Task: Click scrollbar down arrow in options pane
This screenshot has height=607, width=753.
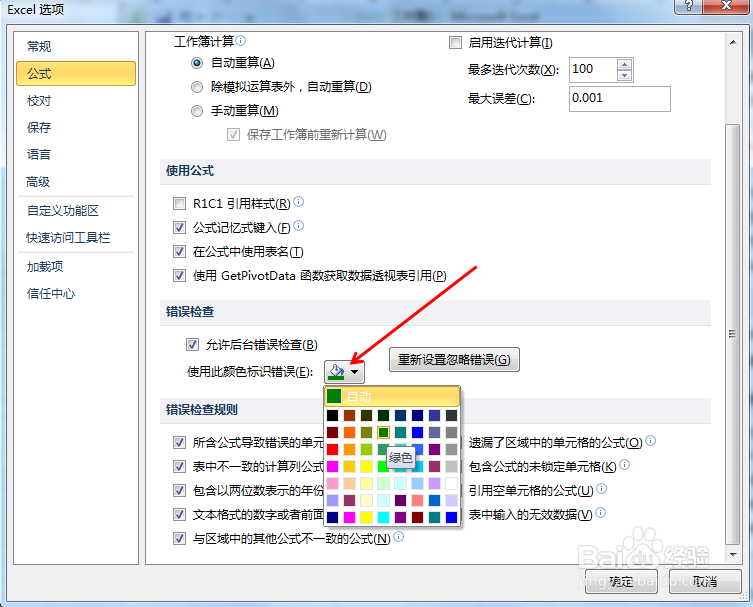Action: click(733, 555)
